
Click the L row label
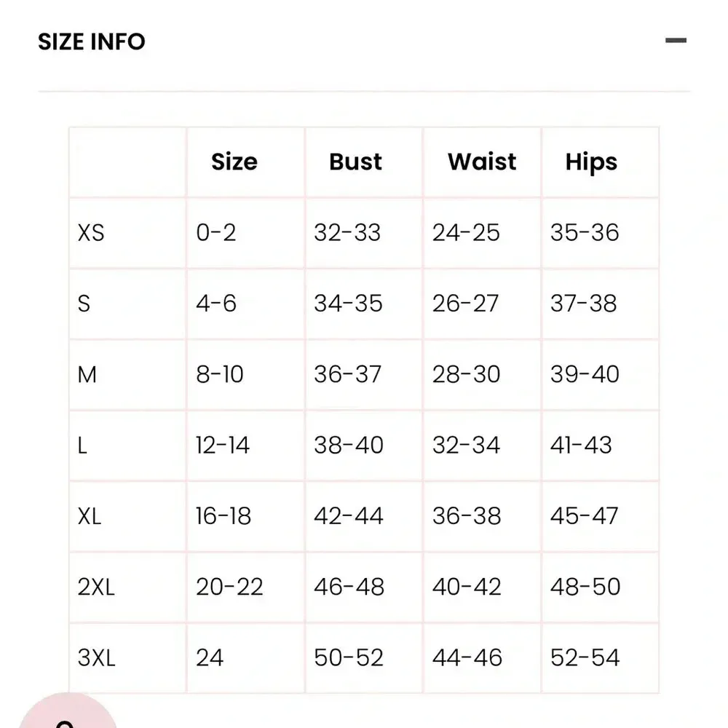coord(82,446)
